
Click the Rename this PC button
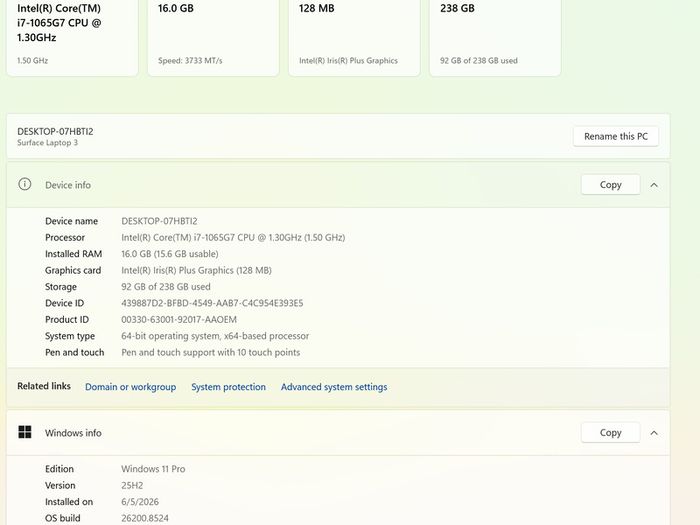[616, 136]
